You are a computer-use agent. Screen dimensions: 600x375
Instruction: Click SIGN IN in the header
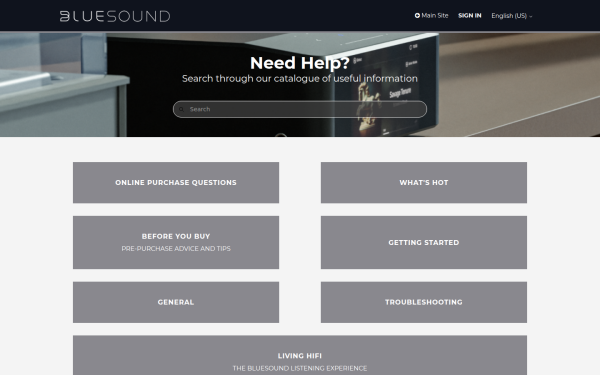click(x=470, y=16)
